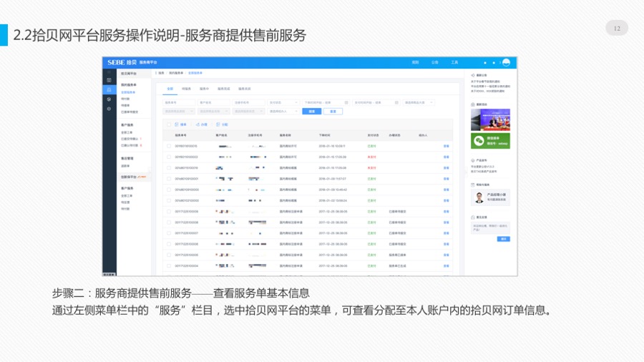The image size is (644, 362).
Task: Open third greyed dropdown in second filter row
Action: [248, 111]
